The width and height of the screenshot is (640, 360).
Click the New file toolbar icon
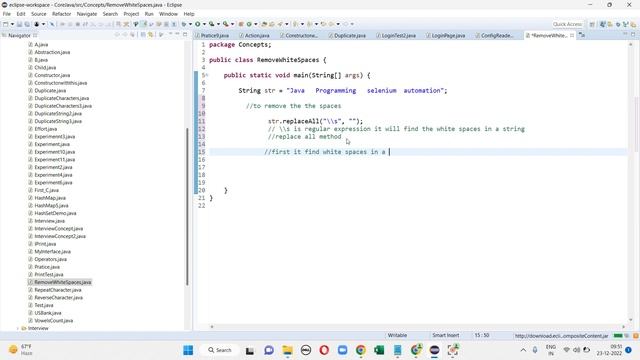[x=5, y=24]
